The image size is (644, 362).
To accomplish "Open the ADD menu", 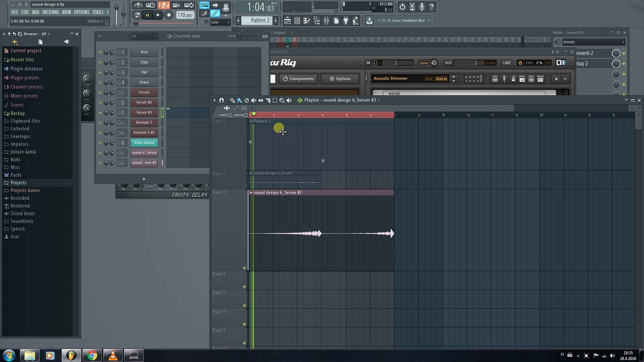I will pos(36,12).
